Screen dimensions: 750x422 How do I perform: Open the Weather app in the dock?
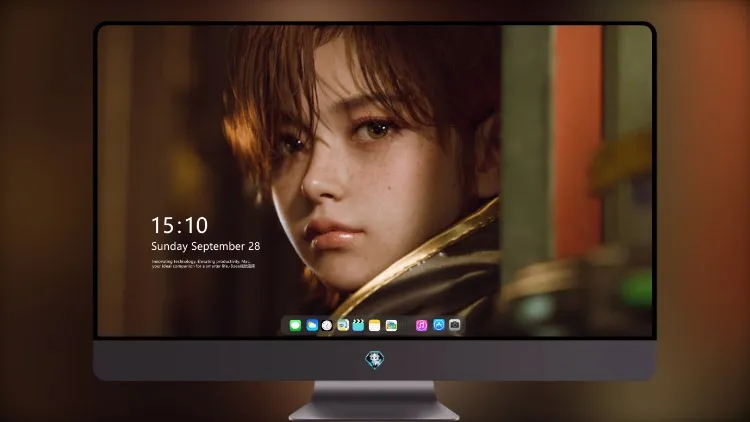coord(312,325)
